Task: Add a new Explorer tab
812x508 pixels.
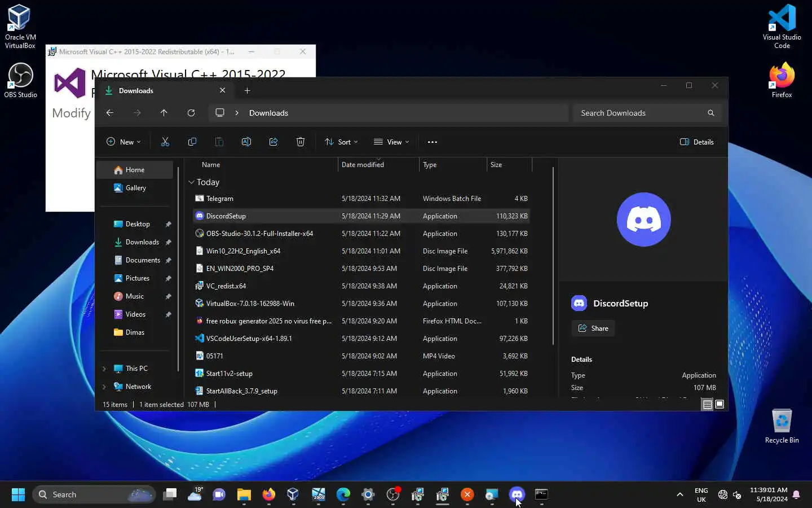Action: [x=247, y=90]
